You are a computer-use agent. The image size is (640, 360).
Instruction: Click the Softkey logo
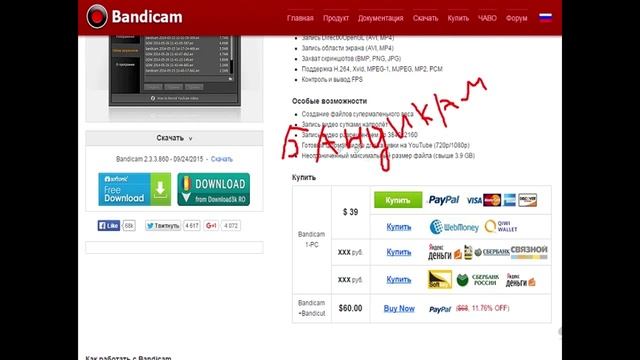[440, 280]
